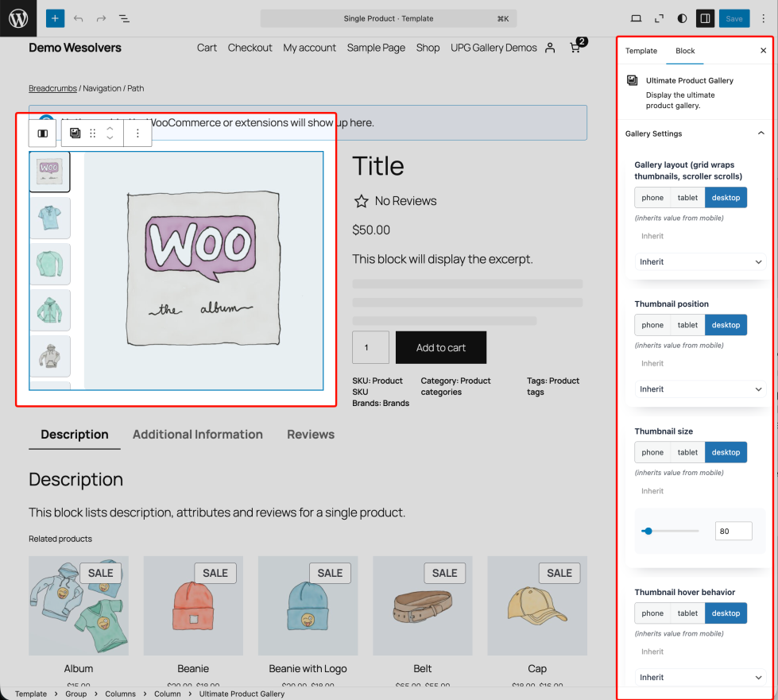
Task: Click the Thumbnail size number field
Action: click(733, 531)
